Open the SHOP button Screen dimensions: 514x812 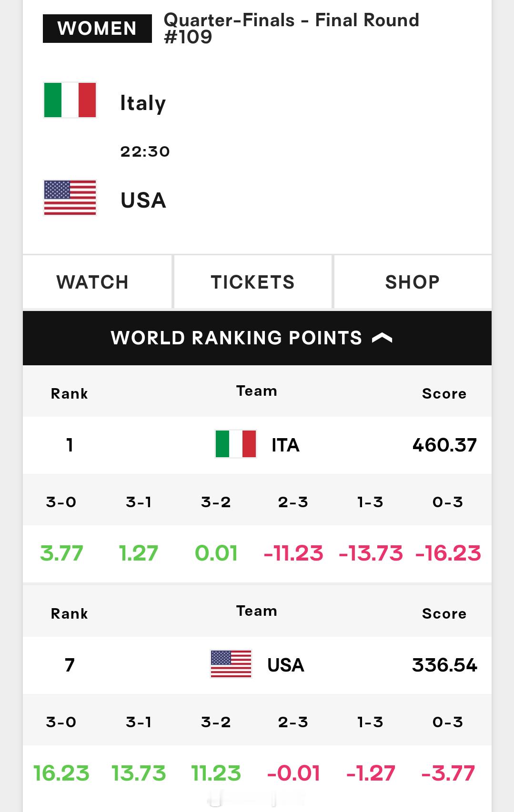pyautogui.click(x=413, y=282)
